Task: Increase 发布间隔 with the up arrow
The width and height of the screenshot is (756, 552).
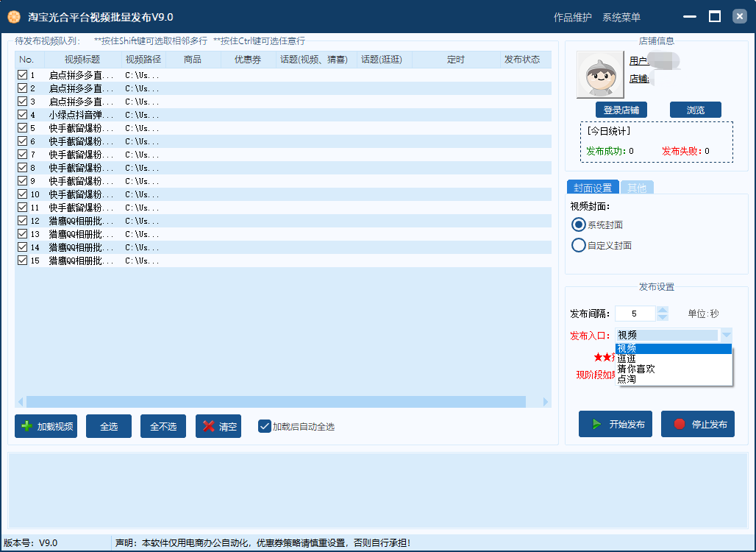Action: click(663, 310)
